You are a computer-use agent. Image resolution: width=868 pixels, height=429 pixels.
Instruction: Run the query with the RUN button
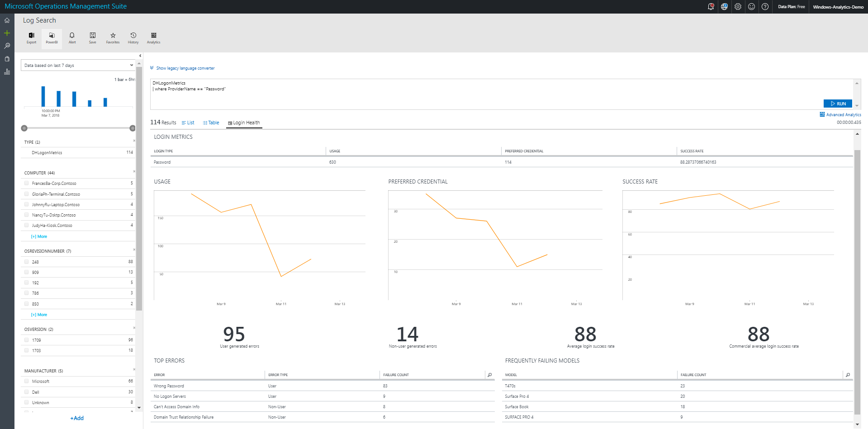[x=838, y=104]
